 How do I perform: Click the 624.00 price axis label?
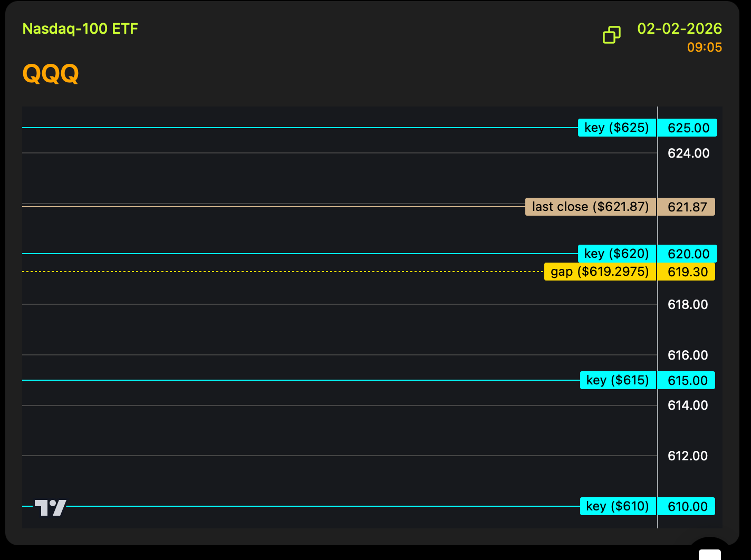point(688,153)
